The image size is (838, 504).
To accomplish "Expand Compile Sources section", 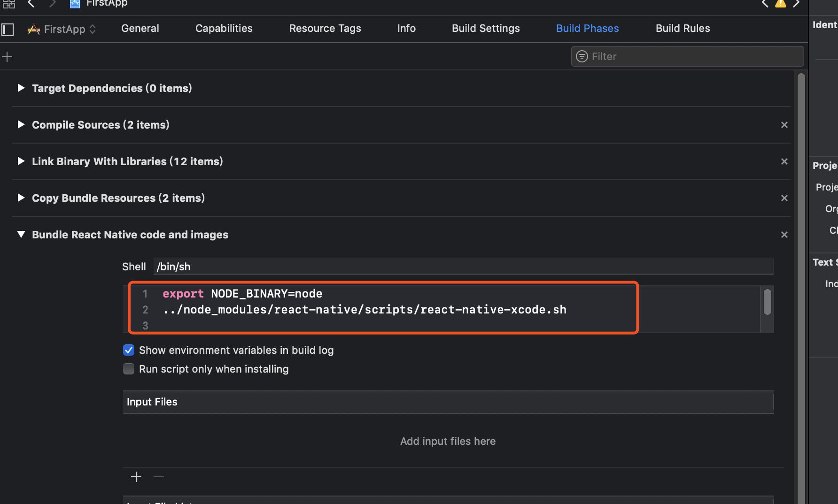I will coord(21,125).
